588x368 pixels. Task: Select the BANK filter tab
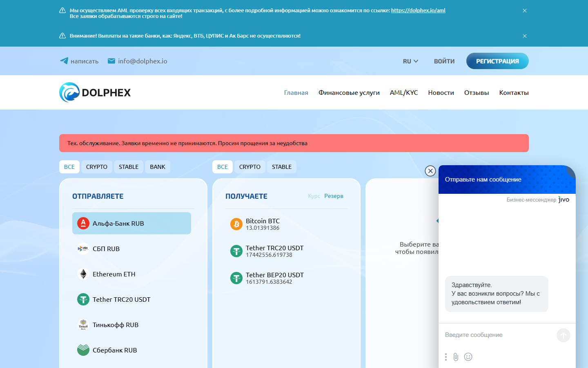pyautogui.click(x=158, y=167)
